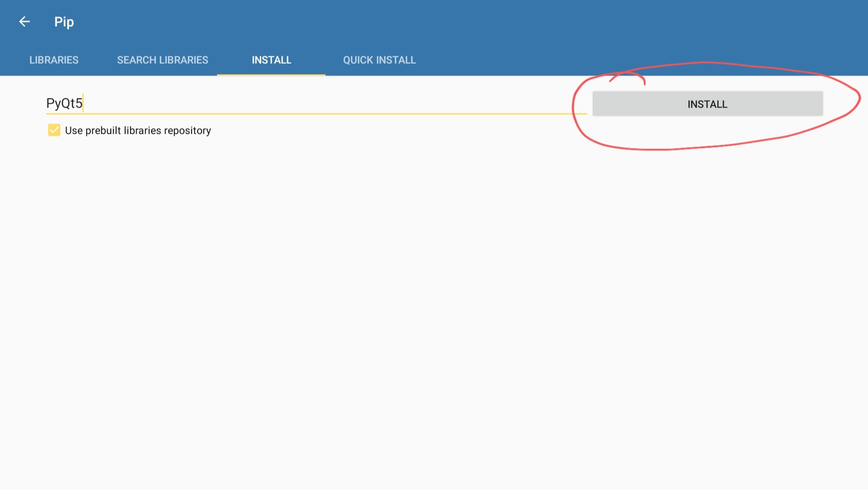The height and width of the screenshot is (490, 868).
Task: Click the 'P' at start of PyQt5
Action: [50, 104]
